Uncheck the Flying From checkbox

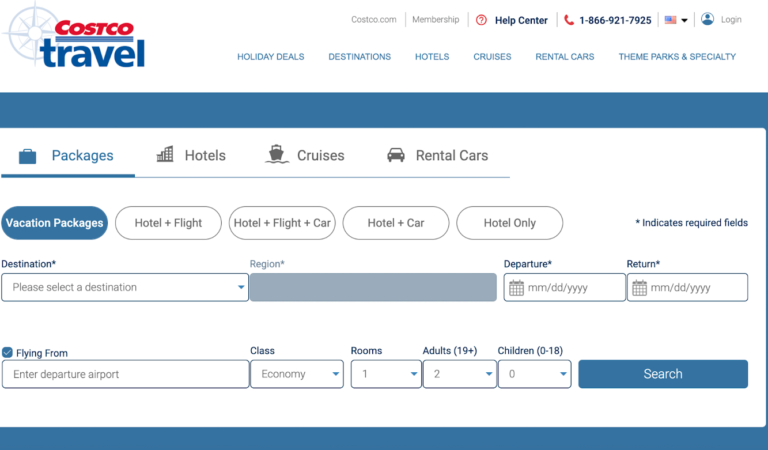tap(8, 353)
